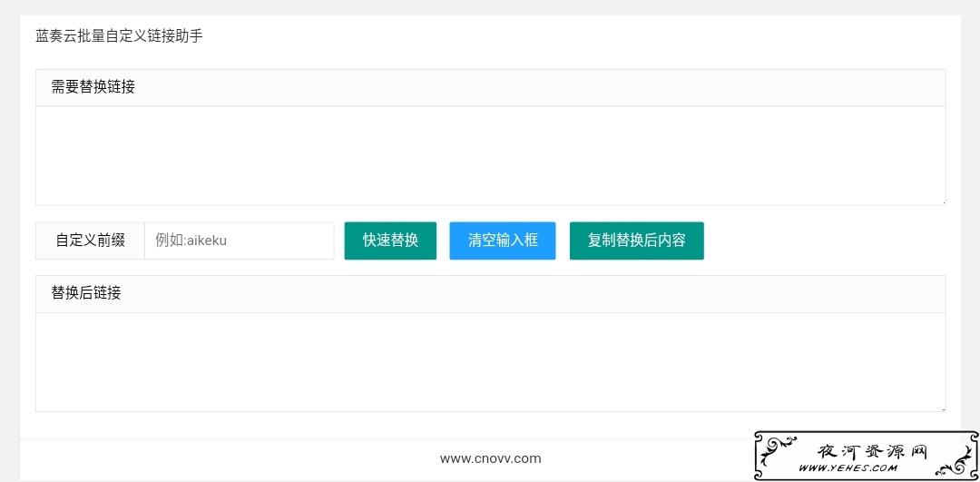Viewport: 980px width, 482px height.
Task: Click inside the 替换后链接 output textarea
Action: coord(491,362)
